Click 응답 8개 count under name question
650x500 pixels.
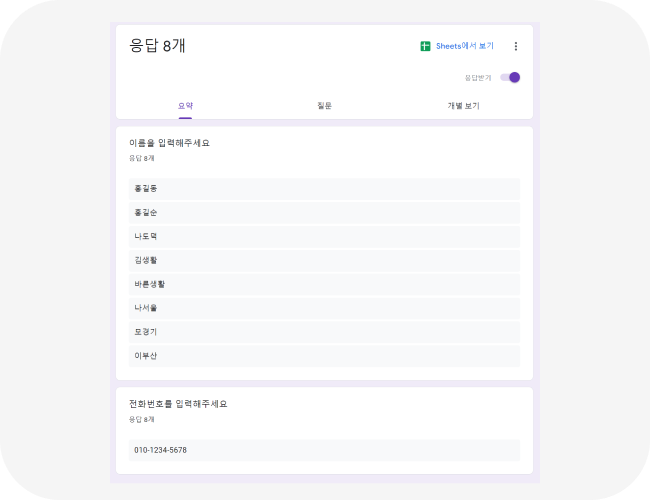[x=141, y=158]
